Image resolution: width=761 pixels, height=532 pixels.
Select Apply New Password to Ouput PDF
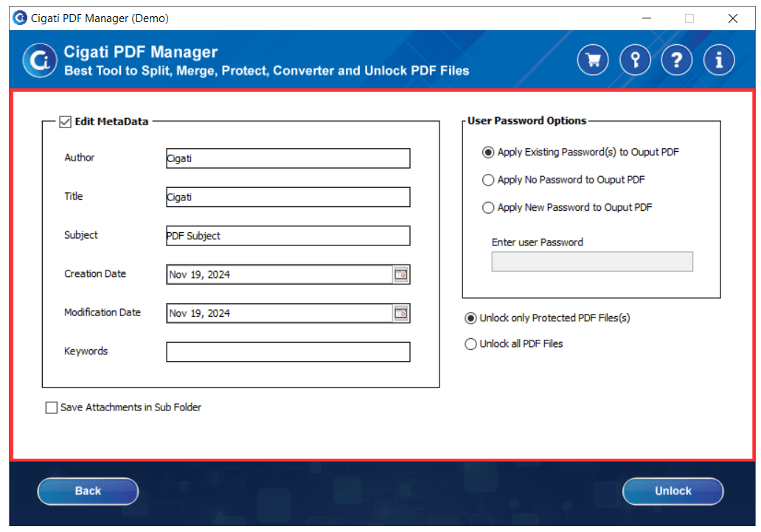[x=488, y=208]
